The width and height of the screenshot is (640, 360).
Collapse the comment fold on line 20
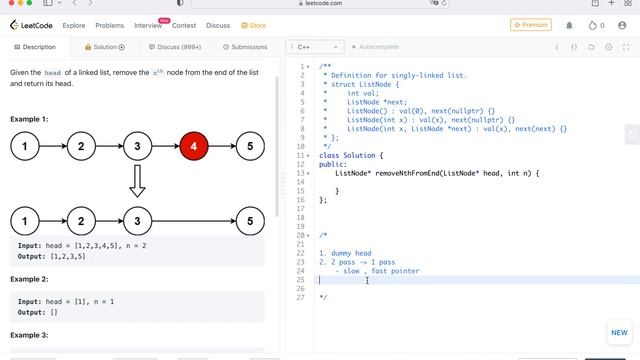tap(308, 236)
